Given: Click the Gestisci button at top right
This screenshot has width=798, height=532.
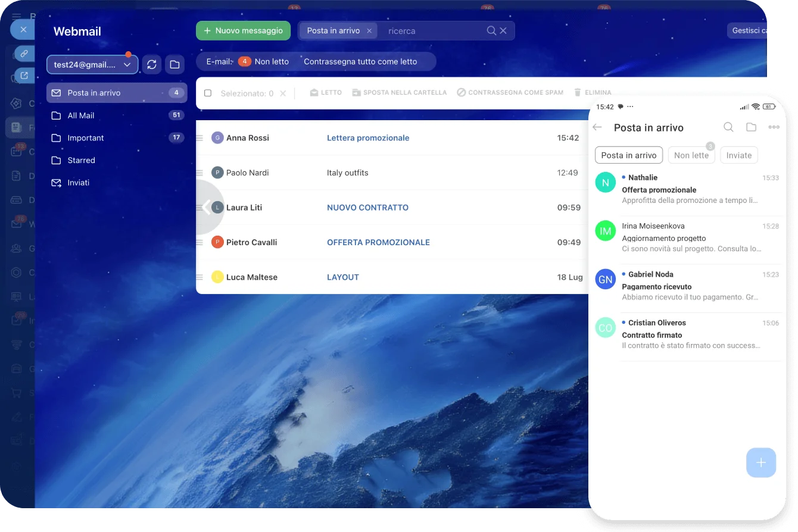Looking at the screenshot, I should pyautogui.click(x=747, y=30).
